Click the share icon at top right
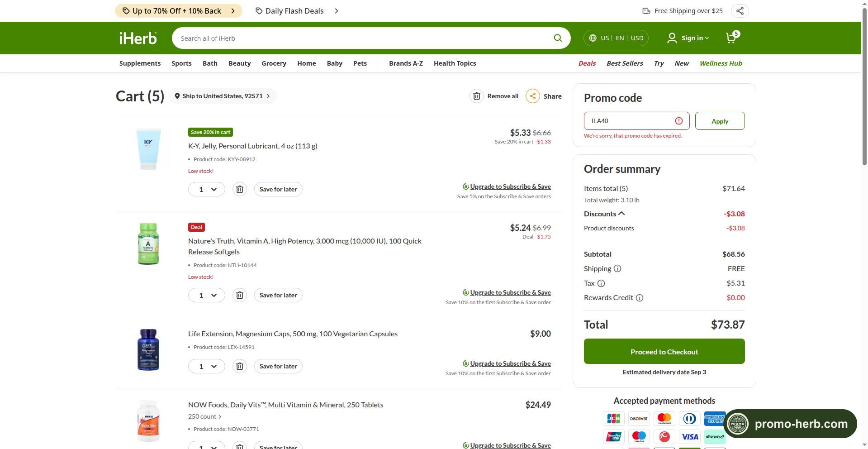 pos(740,11)
